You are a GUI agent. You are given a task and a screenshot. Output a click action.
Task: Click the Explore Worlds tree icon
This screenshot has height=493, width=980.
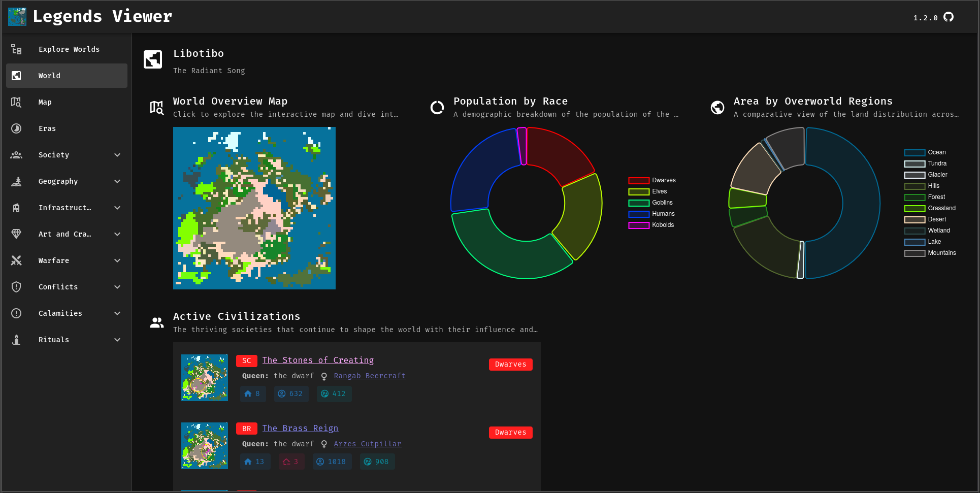tap(16, 49)
